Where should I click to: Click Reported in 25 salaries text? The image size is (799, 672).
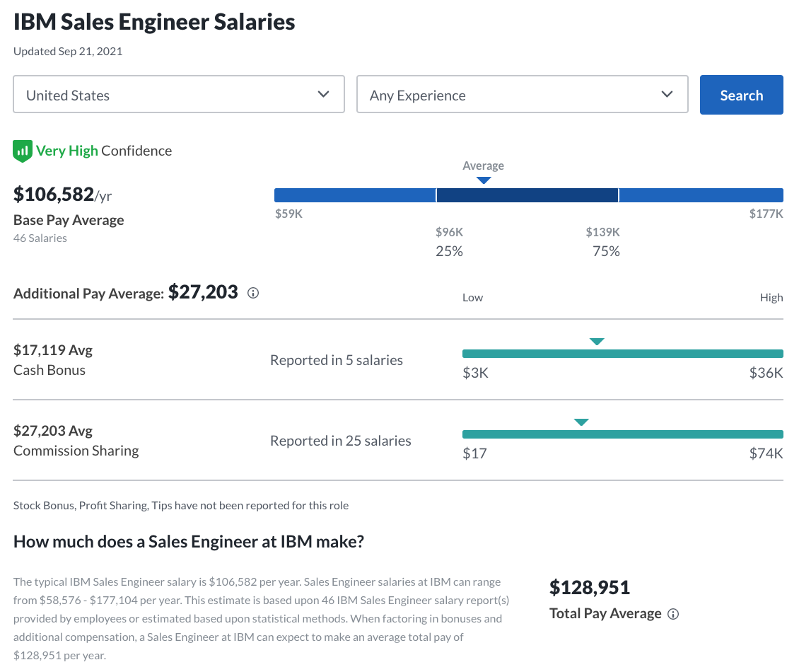coord(340,441)
